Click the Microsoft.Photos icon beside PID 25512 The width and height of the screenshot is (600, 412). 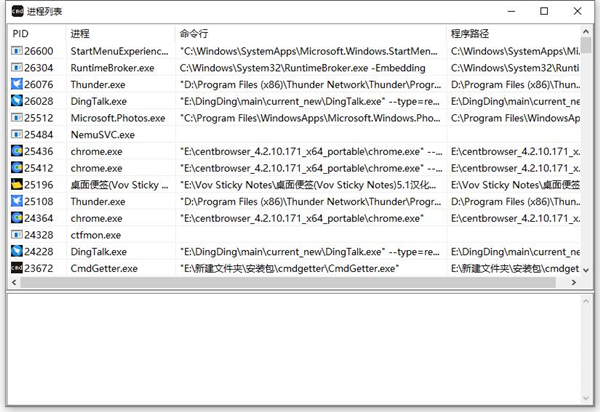[16, 118]
